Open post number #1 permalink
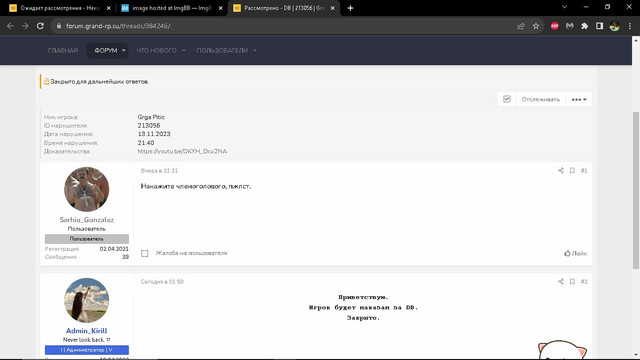The width and height of the screenshot is (640, 360). pyautogui.click(x=584, y=171)
